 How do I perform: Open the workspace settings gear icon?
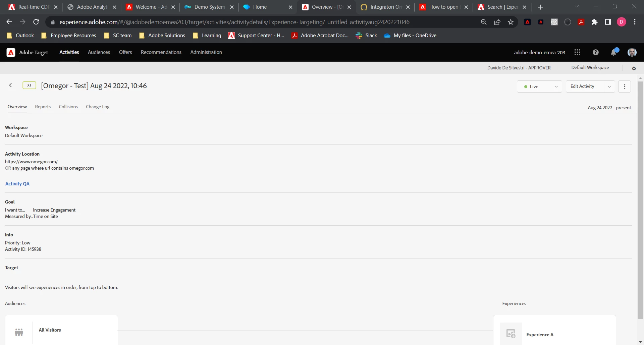[634, 68]
